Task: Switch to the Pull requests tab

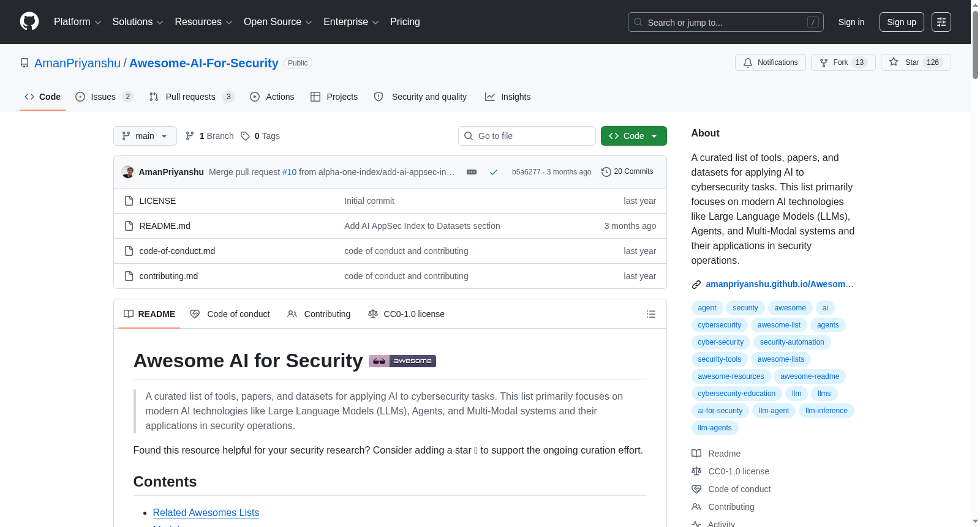Action: pos(192,97)
